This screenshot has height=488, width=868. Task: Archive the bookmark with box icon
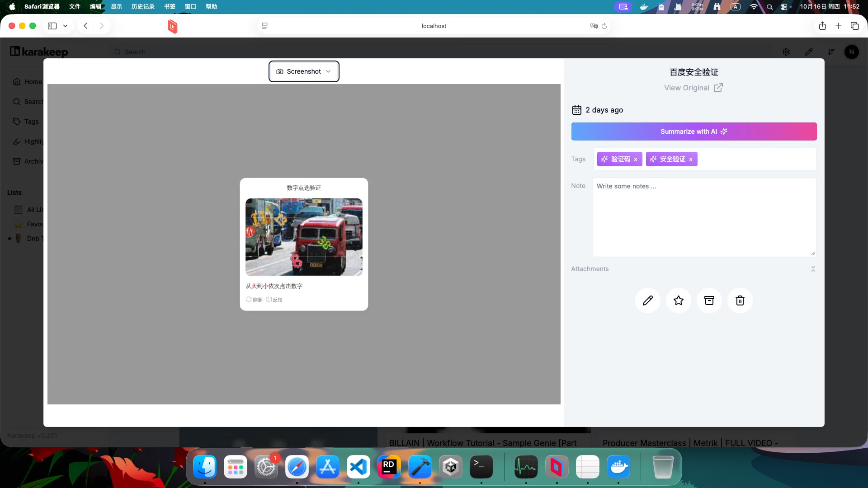point(709,300)
